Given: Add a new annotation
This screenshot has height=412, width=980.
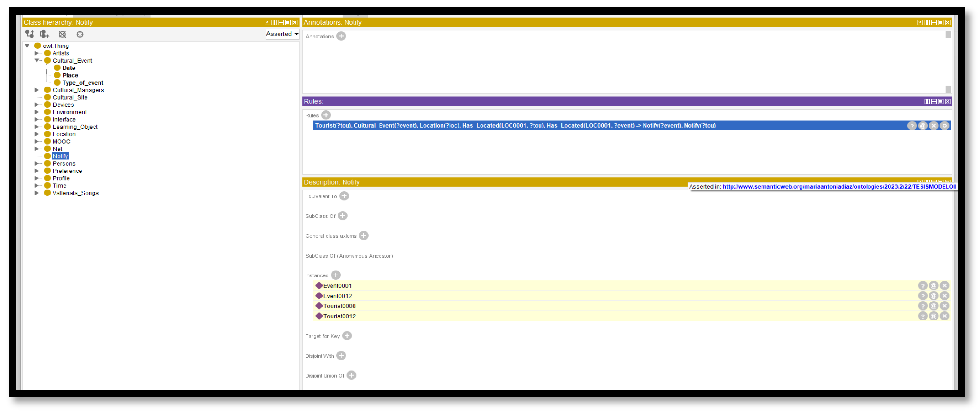Looking at the screenshot, I should coord(341,36).
